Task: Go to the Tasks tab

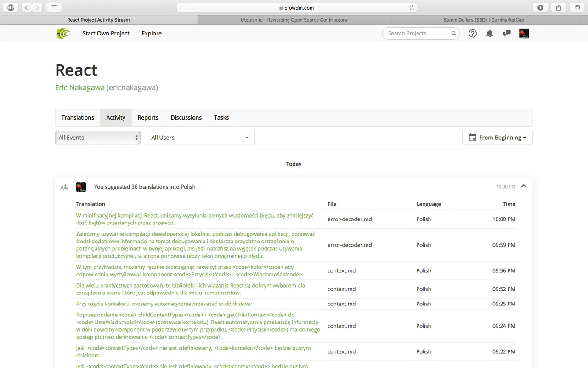Action: [221, 117]
